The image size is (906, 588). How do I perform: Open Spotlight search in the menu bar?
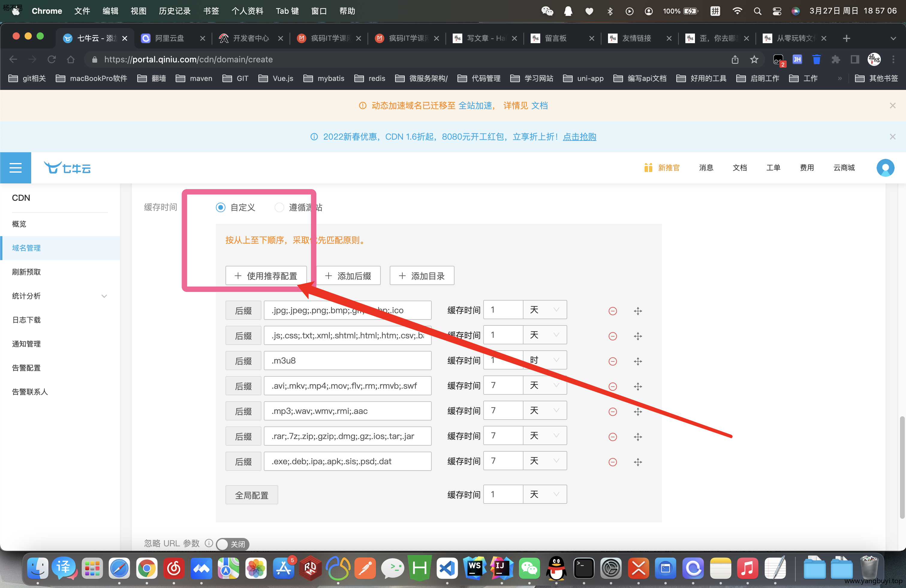tap(757, 11)
